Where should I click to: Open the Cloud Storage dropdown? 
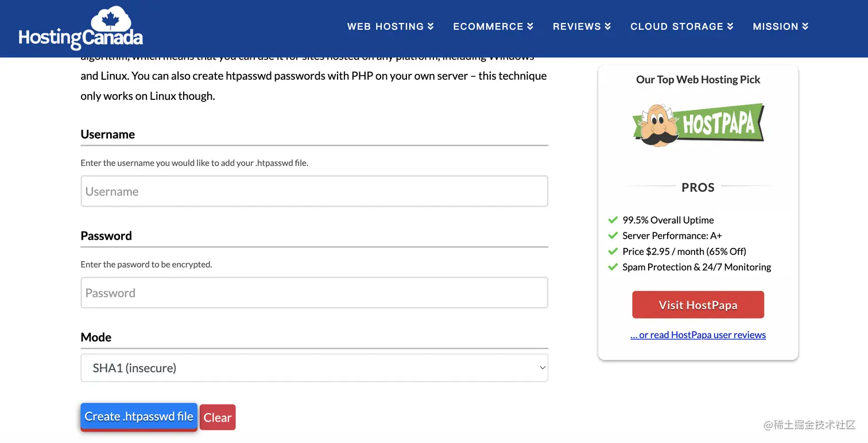681,26
